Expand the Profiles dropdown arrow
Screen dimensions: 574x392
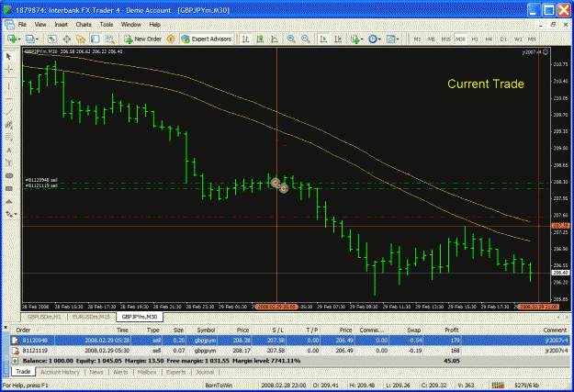pyautogui.click(x=37, y=39)
